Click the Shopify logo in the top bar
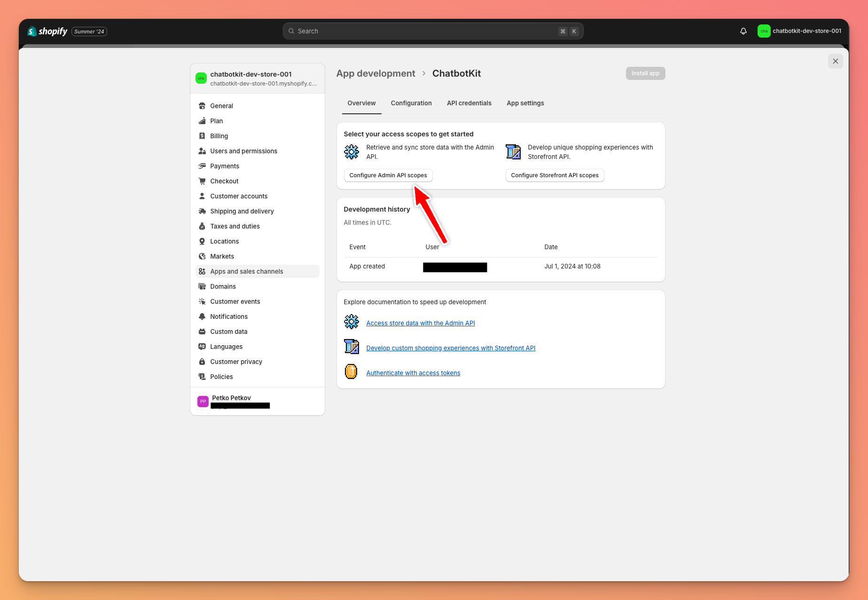 tap(47, 31)
